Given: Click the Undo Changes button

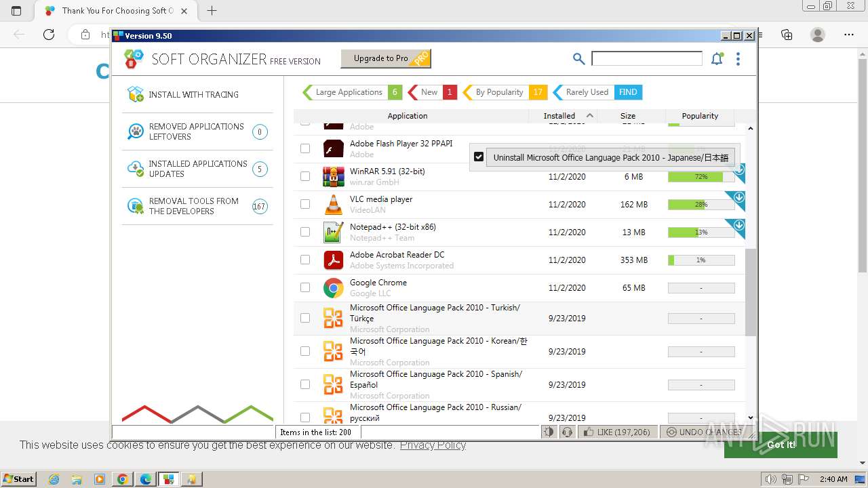Looking at the screenshot, I should point(707,432).
